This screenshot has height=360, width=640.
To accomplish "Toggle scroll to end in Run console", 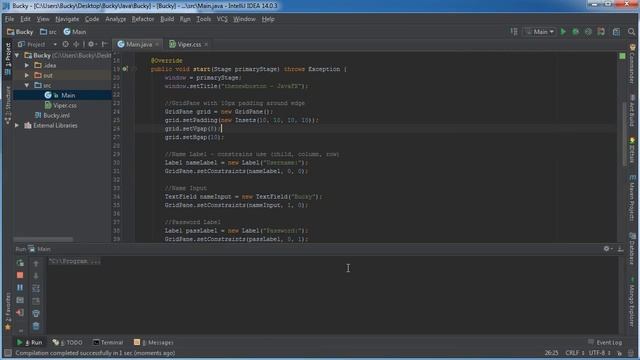I will [x=36, y=301].
